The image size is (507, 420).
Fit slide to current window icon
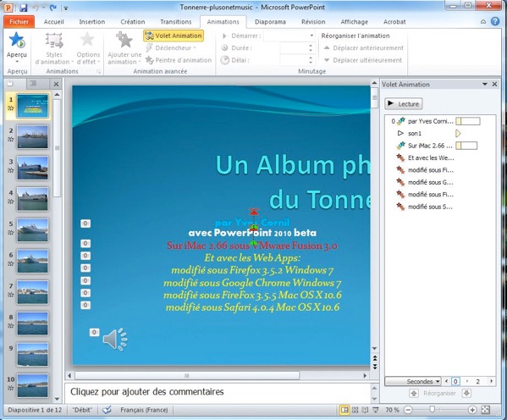[485, 410]
